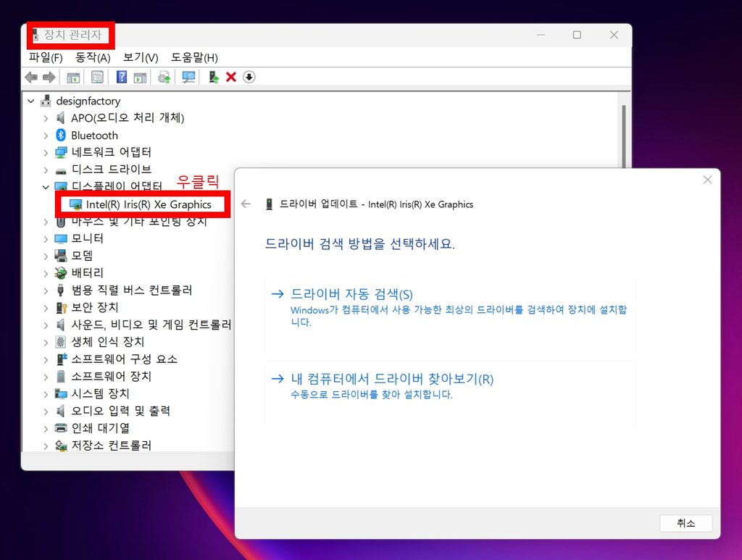Click Scan for hardware changes monitor icon
The image size is (742, 560).
[188, 77]
